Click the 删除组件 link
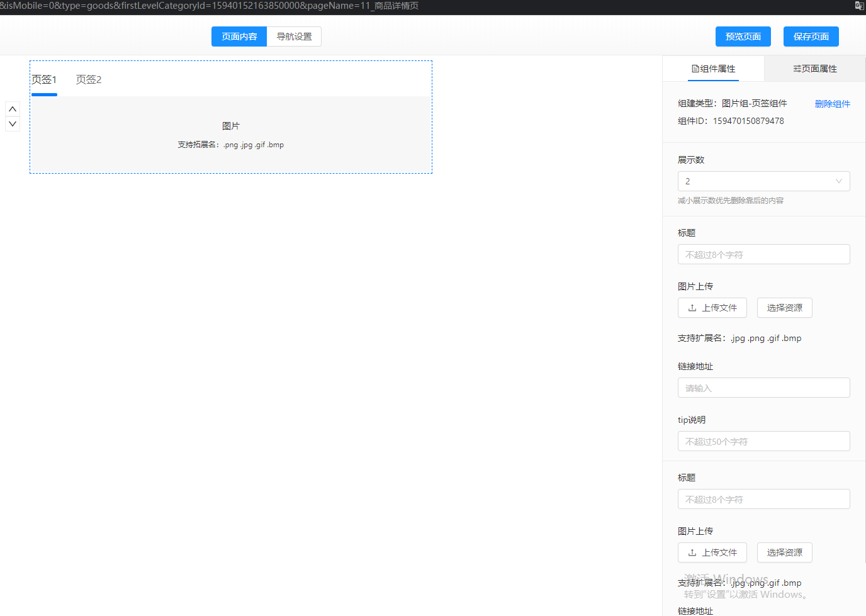 click(x=833, y=104)
